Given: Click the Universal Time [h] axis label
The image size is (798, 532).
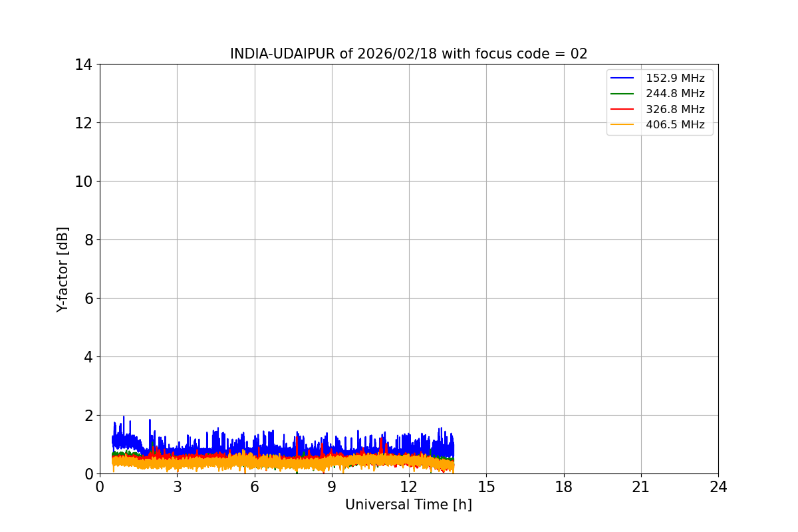Looking at the screenshot, I should tap(408, 505).
